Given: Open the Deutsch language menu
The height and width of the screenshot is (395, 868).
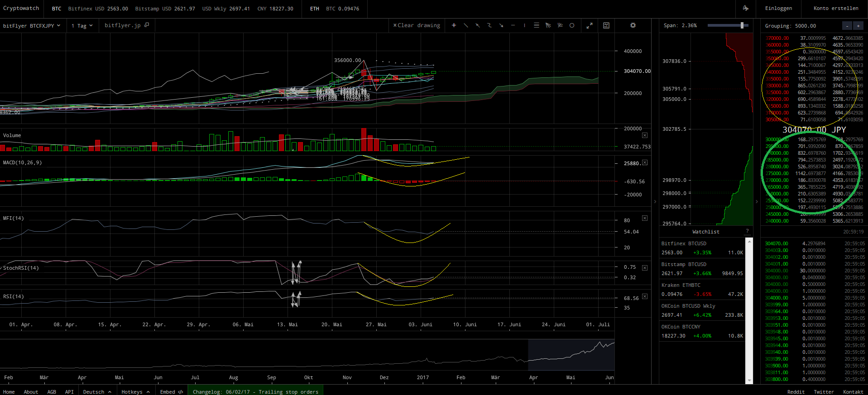Looking at the screenshot, I should coord(97,392).
